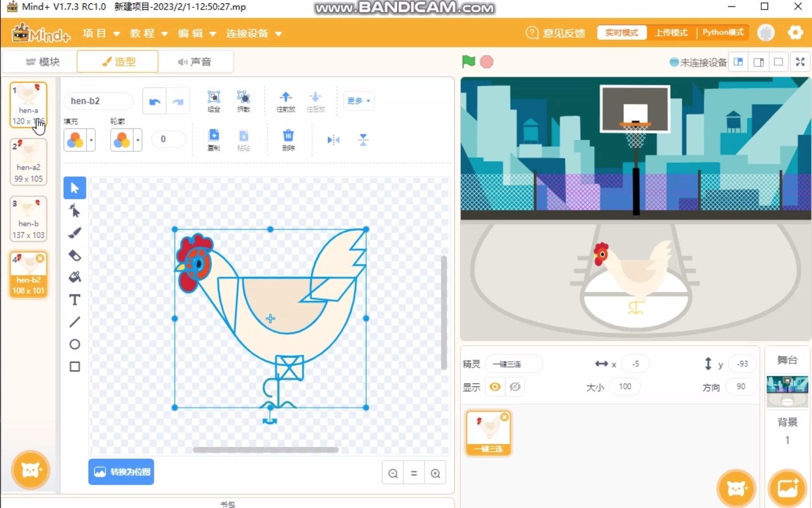Open 意见反馈 feedback link
This screenshot has width=812, height=508.
point(563,33)
